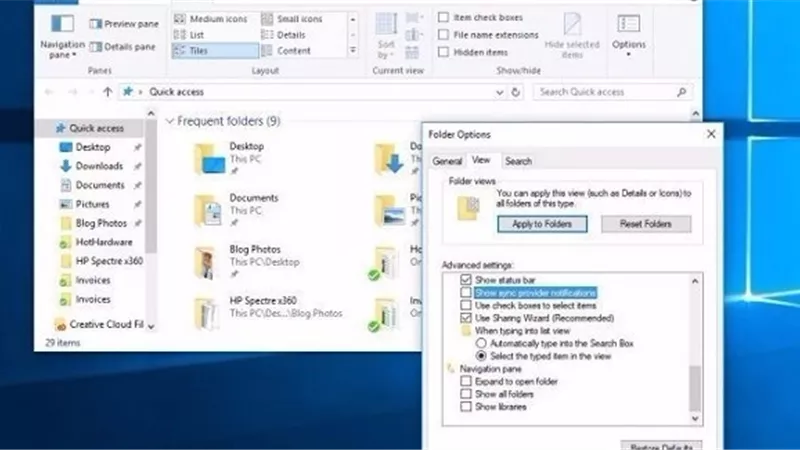Open the Documents folder tile
Viewport: 800px width, 450px height.
click(x=237, y=210)
